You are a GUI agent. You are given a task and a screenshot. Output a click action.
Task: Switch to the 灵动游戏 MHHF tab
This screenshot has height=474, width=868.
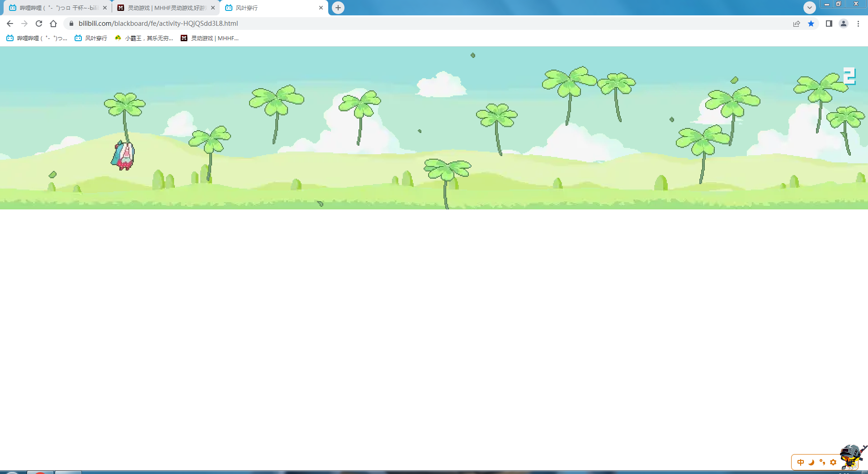(165, 8)
